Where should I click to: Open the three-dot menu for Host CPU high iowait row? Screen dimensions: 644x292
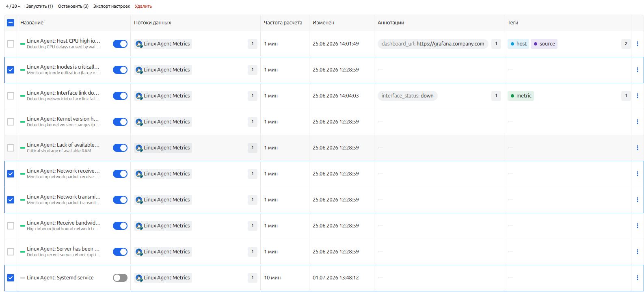click(637, 44)
